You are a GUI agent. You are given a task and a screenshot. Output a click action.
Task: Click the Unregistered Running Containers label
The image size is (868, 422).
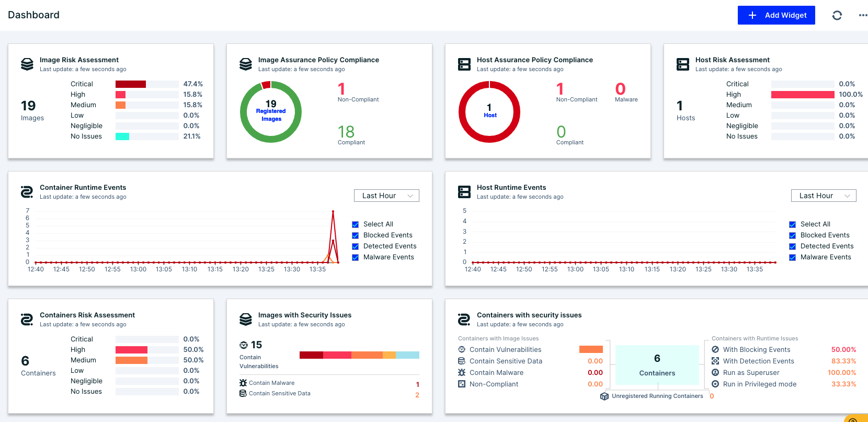(x=657, y=396)
